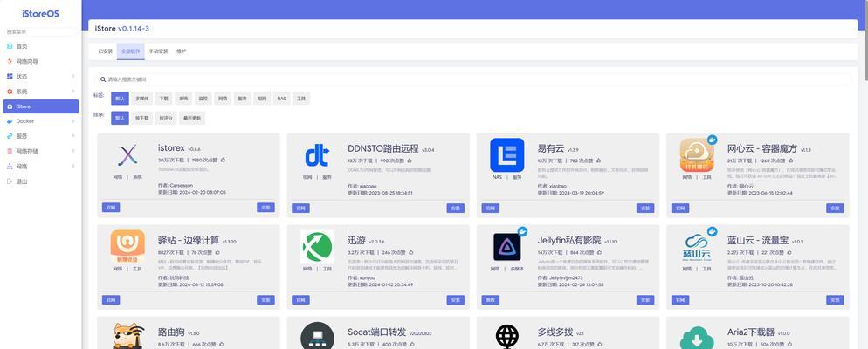The image size is (868, 349).
Task: Open 网络向导 in the sidebar
Action: tap(40, 61)
